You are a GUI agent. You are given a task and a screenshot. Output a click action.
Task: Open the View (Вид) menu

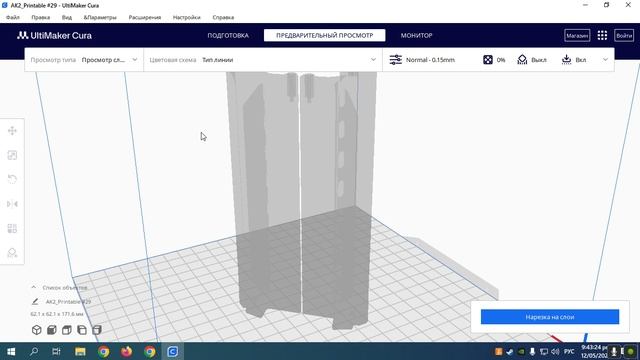tap(67, 18)
